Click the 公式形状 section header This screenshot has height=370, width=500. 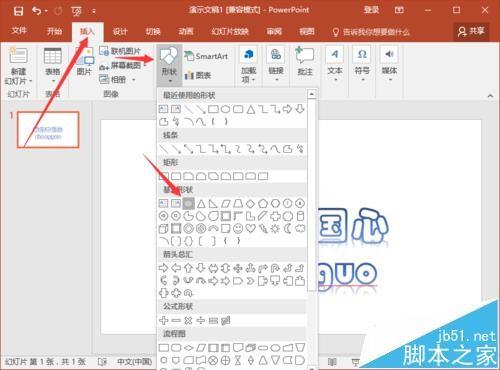178,307
